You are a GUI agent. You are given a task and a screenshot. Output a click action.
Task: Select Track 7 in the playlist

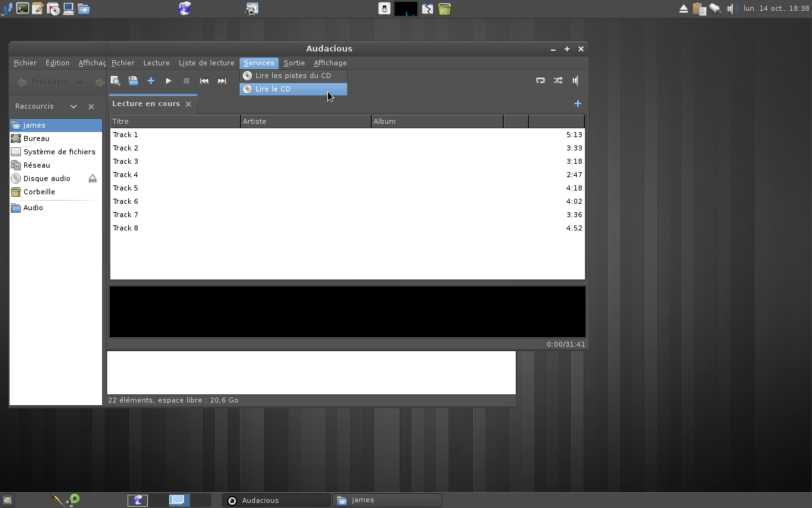[x=348, y=215]
